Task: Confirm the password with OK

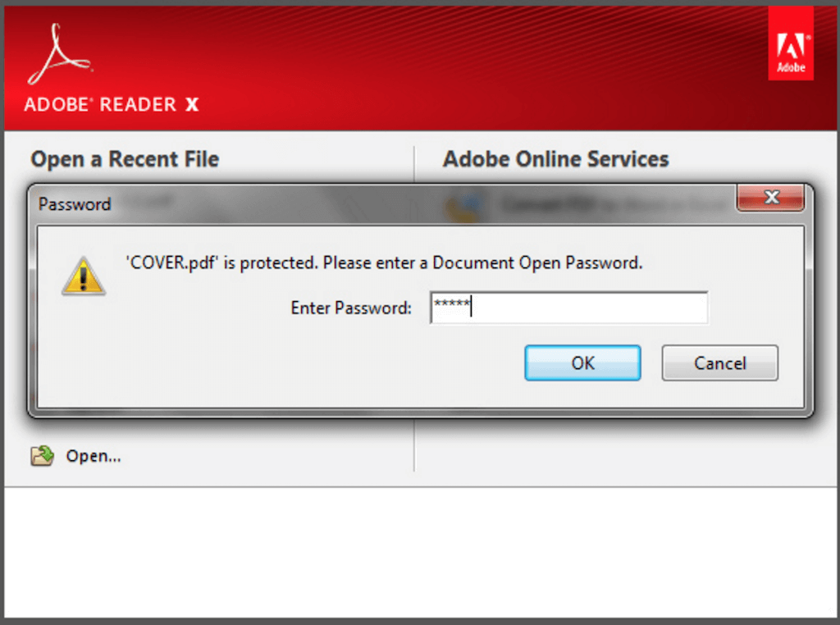Action: [x=582, y=363]
